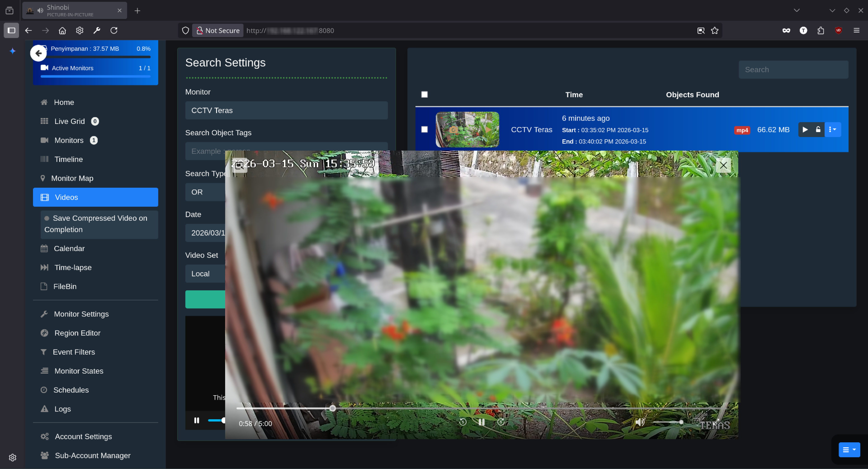
Task: Open the three-dots options dropdown on video row
Action: click(832, 130)
